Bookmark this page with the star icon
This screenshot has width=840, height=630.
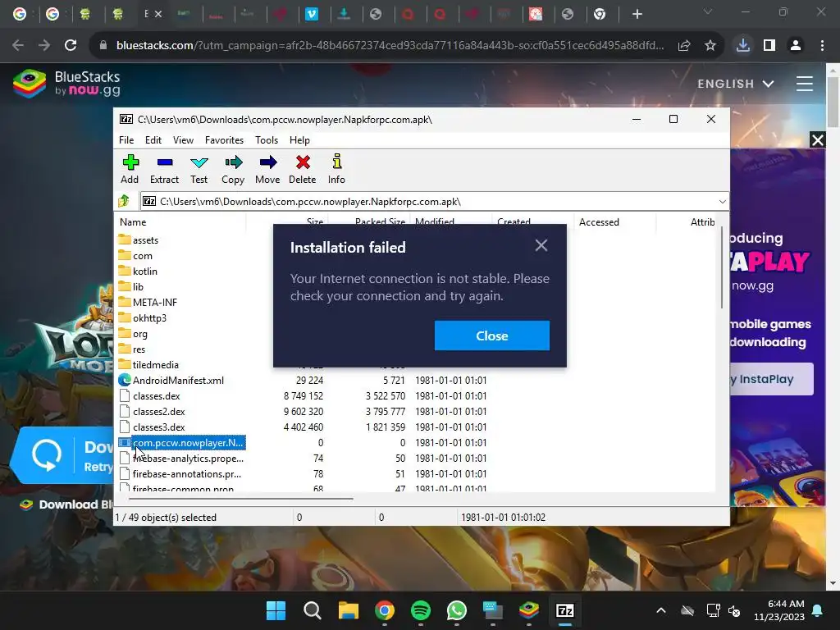[x=710, y=46]
